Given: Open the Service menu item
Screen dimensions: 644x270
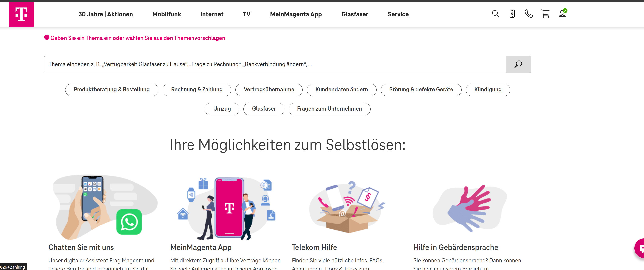Looking at the screenshot, I should pyautogui.click(x=398, y=14).
